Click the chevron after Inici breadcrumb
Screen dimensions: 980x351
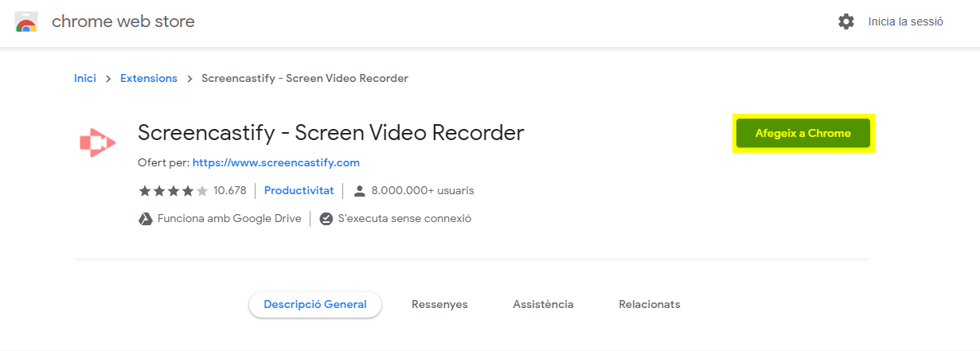coord(108,79)
